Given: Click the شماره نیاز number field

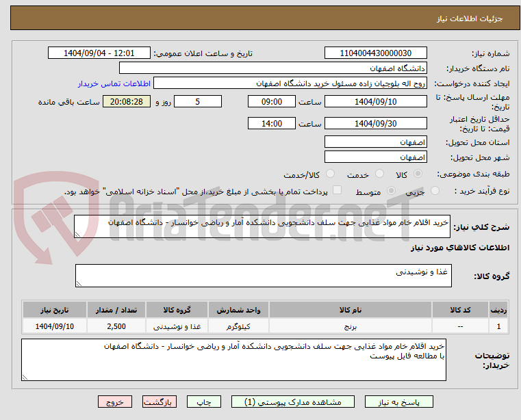Looking at the screenshot, I should [x=375, y=53].
